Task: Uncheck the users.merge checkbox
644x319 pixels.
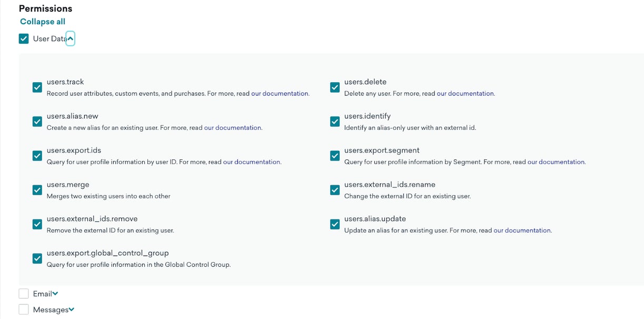Action: coord(37,190)
